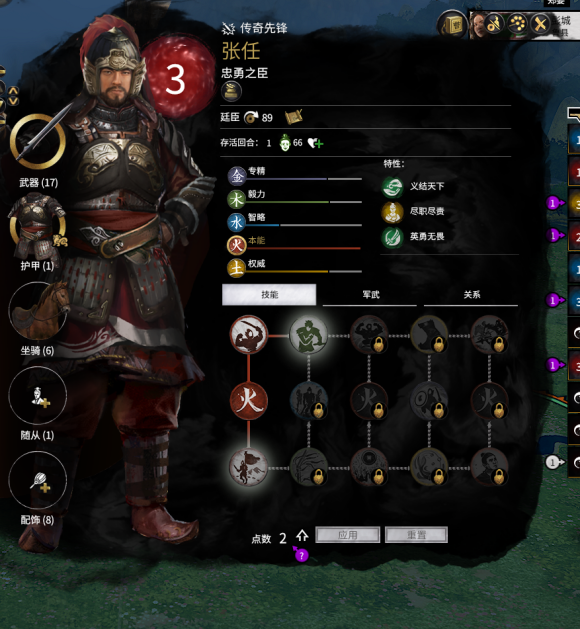Click the 重置 reset button

tap(416, 535)
